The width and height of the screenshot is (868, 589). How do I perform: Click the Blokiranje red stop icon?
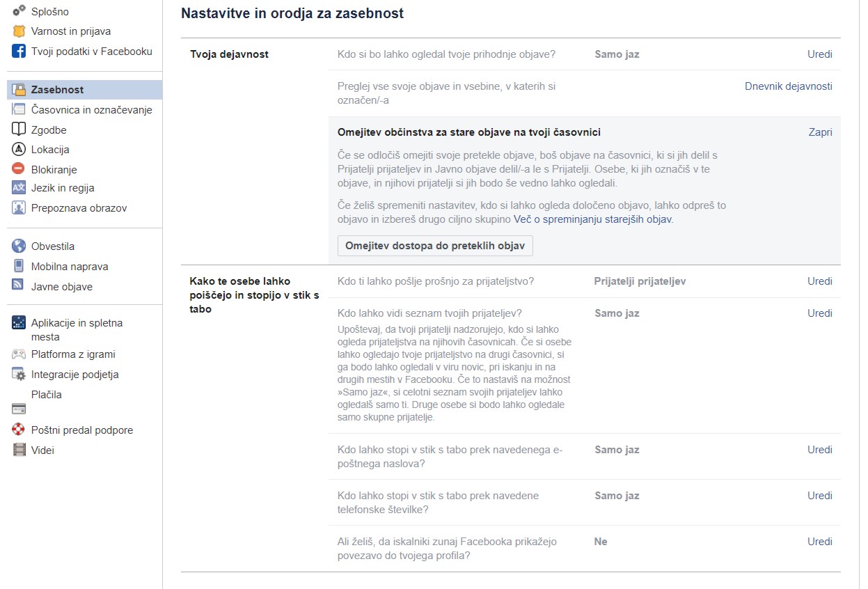19,169
